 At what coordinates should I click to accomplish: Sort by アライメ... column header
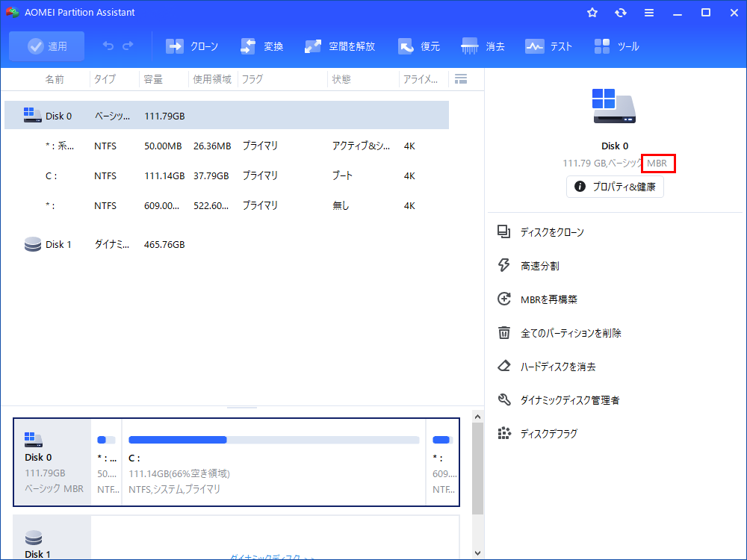(x=420, y=79)
